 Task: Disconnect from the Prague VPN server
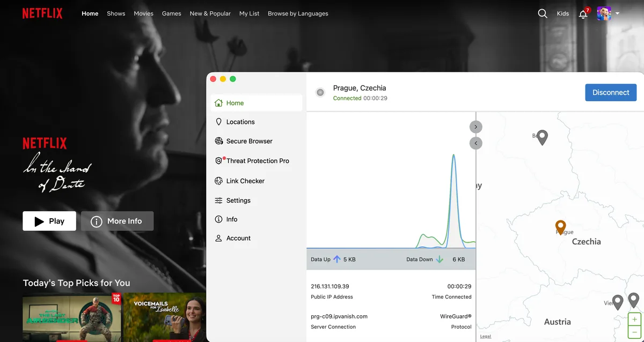click(611, 92)
